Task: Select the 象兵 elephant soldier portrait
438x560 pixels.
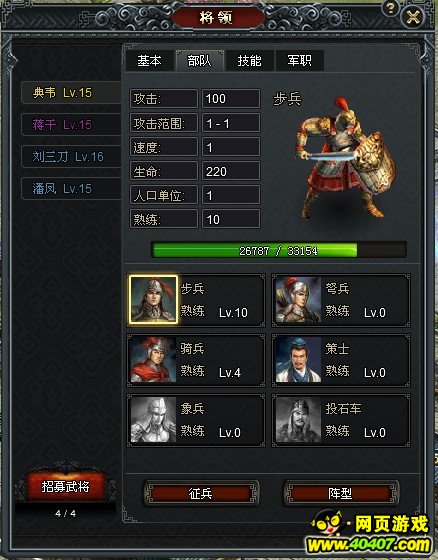Action: (x=153, y=420)
